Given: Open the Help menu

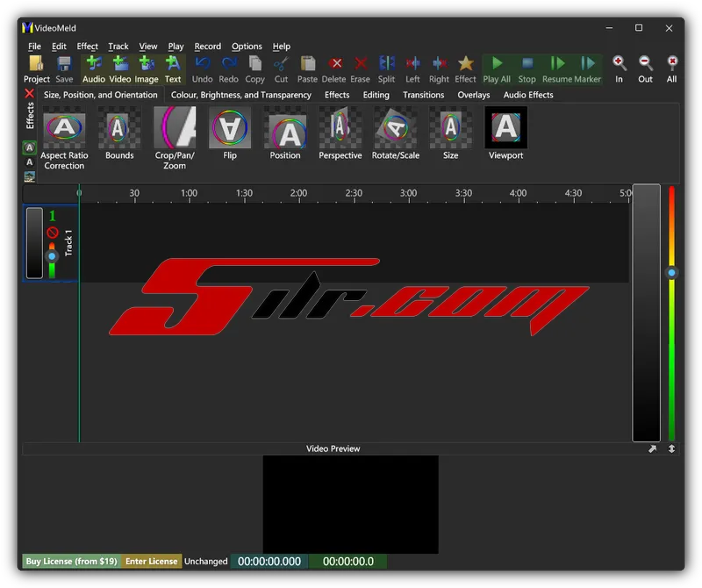Looking at the screenshot, I should point(282,47).
